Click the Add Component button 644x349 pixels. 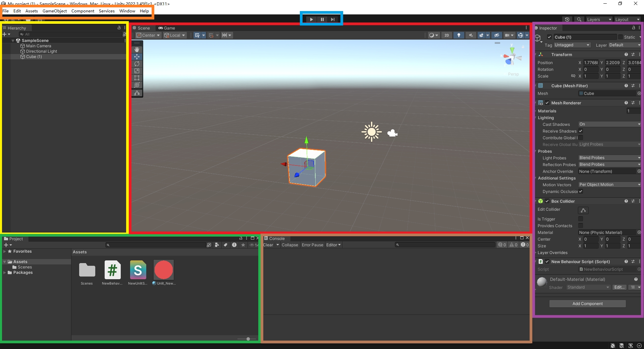click(x=587, y=304)
